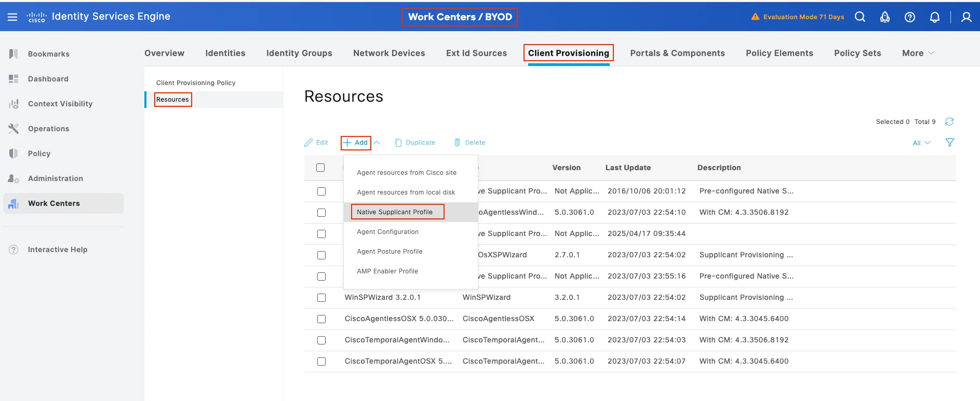Click the refresh icon near Total 9
The image size is (980, 401).
click(x=949, y=122)
